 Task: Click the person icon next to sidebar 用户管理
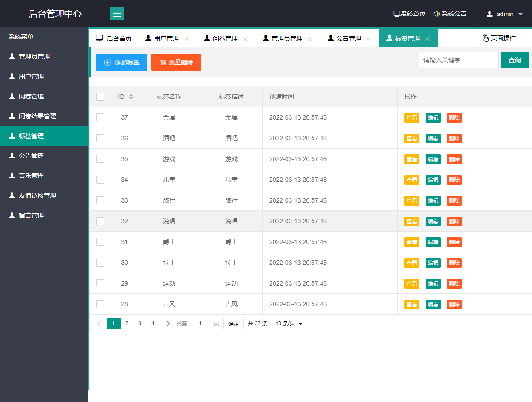(x=12, y=76)
